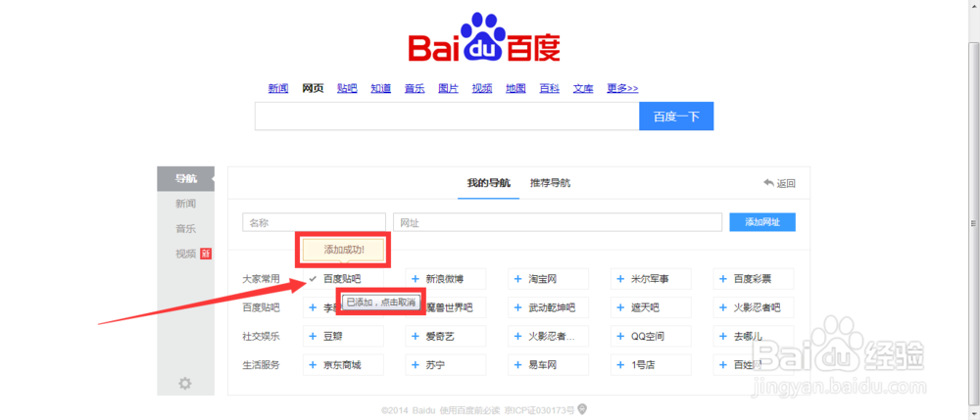Click the shield icon in the footer
Viewport: 980px width, 420px height.
pyautogui.click(x=582, y=409)
